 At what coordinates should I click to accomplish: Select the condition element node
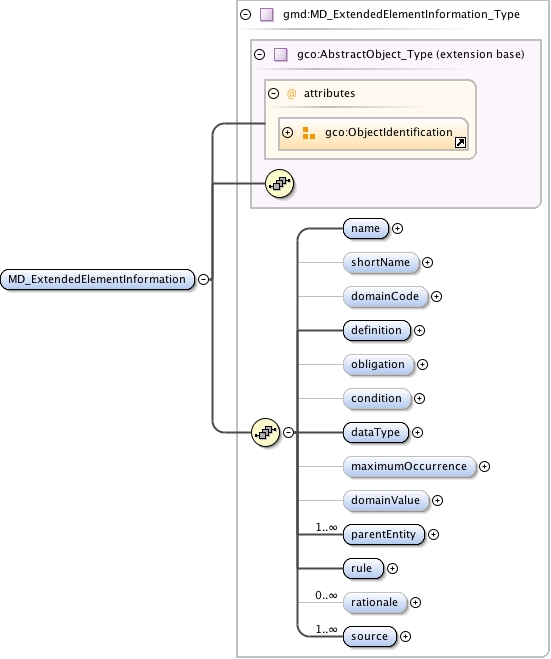377,398
